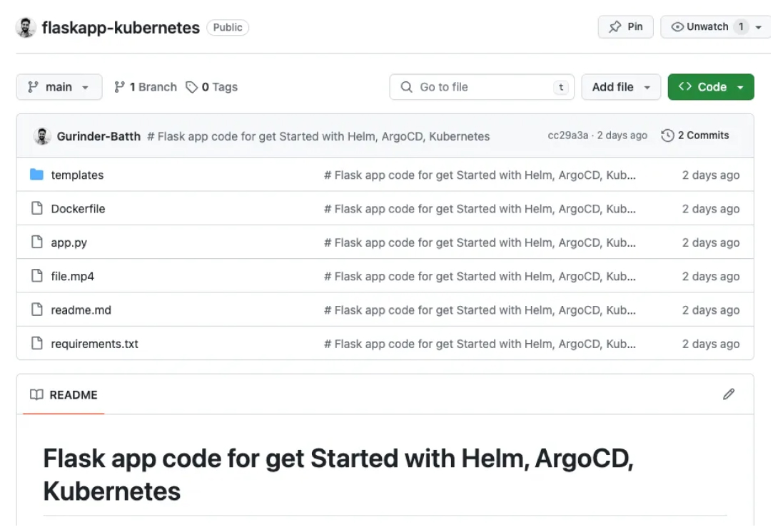
Task: Click the README book icon
Action: 36,394
